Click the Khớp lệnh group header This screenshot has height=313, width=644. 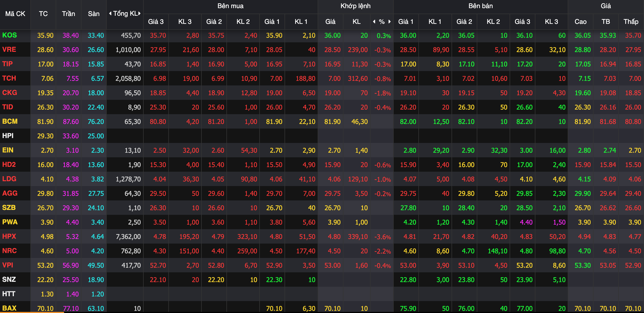(x=356, y=6)
